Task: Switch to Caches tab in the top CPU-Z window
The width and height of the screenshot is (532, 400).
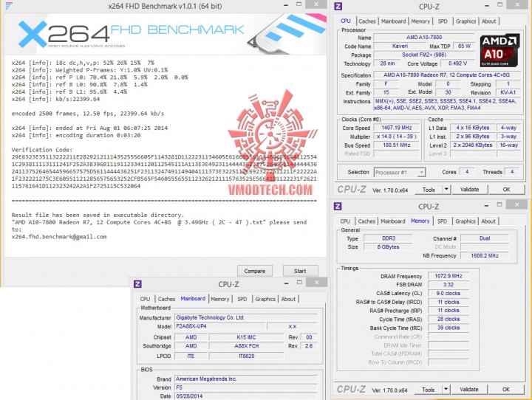Action: (367, 21)
